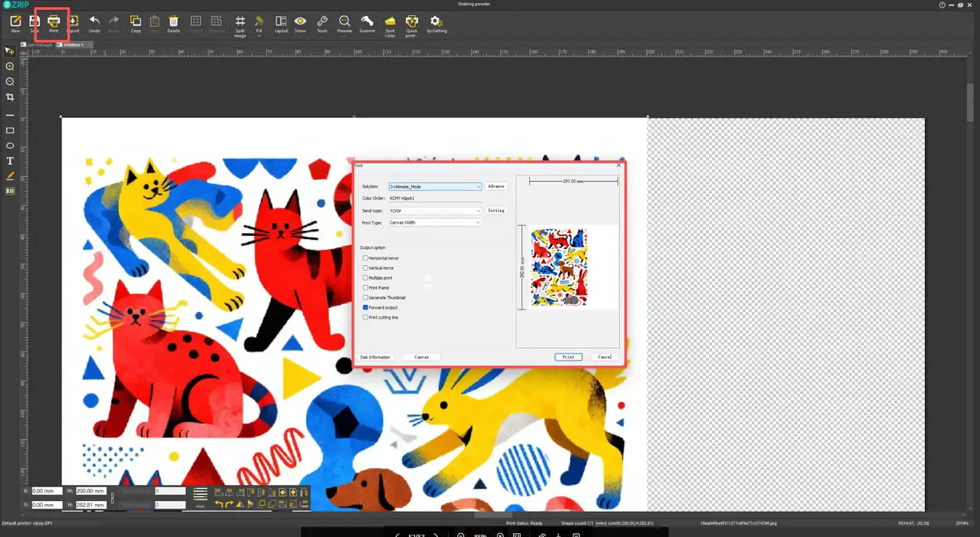
Task: Enable the Horizontal mirror checkbox
Action: click(x=365, y=258)
